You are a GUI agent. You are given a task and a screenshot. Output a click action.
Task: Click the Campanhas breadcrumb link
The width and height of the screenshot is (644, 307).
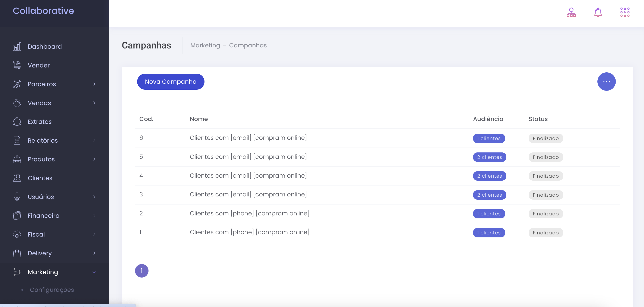point(248,45)
